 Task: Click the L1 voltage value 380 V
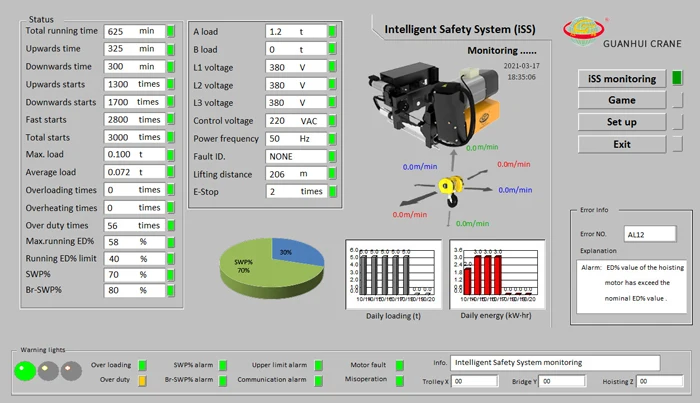(296, 67)
